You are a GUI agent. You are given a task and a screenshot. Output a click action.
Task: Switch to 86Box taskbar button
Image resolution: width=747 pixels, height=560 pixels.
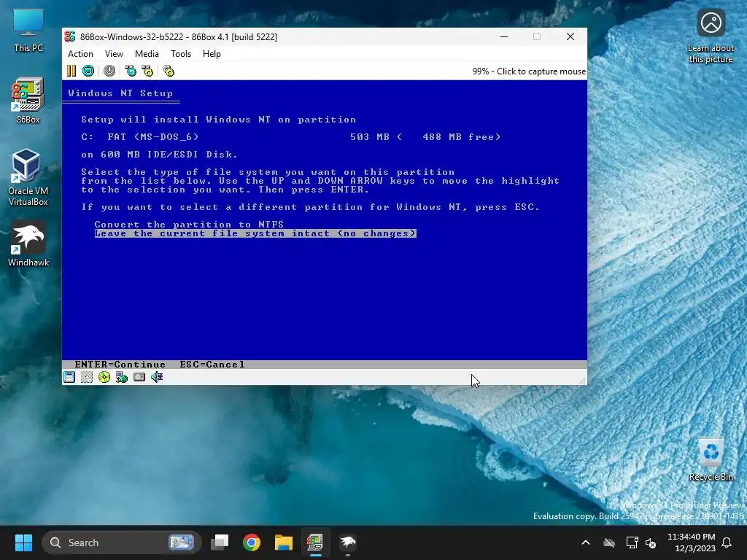click(x=315, y=542)
